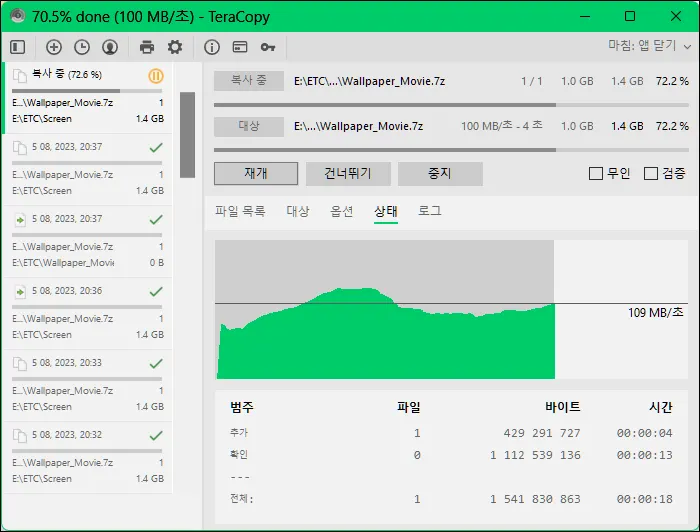Click the 재개 button
This screenshot has height=532, width=700.
pyautogui.click(x=256, y=173)
